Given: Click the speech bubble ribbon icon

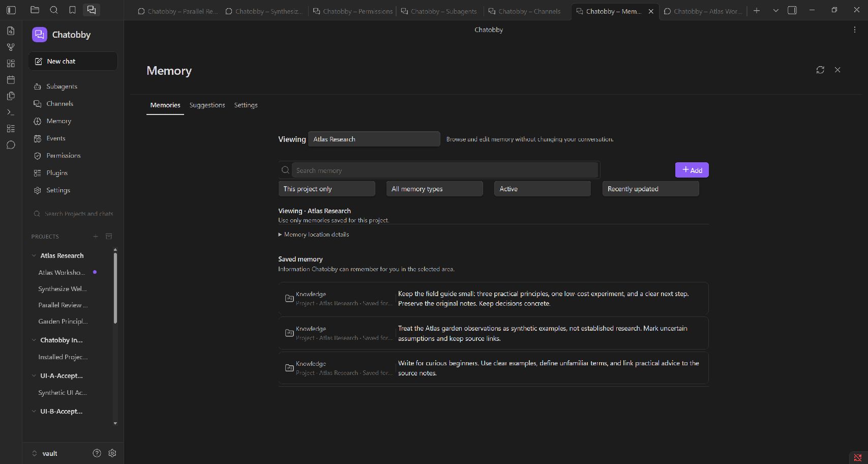Looking at the screenshot, I should (11, 145).
